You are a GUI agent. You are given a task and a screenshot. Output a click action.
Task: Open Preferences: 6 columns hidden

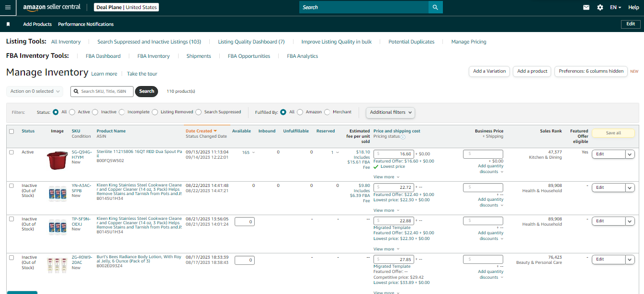point(591,71)
